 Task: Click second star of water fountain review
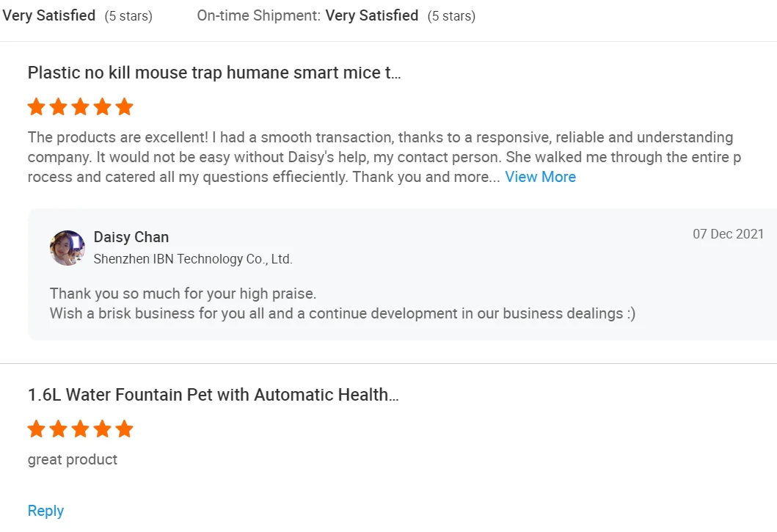(59, 429)
